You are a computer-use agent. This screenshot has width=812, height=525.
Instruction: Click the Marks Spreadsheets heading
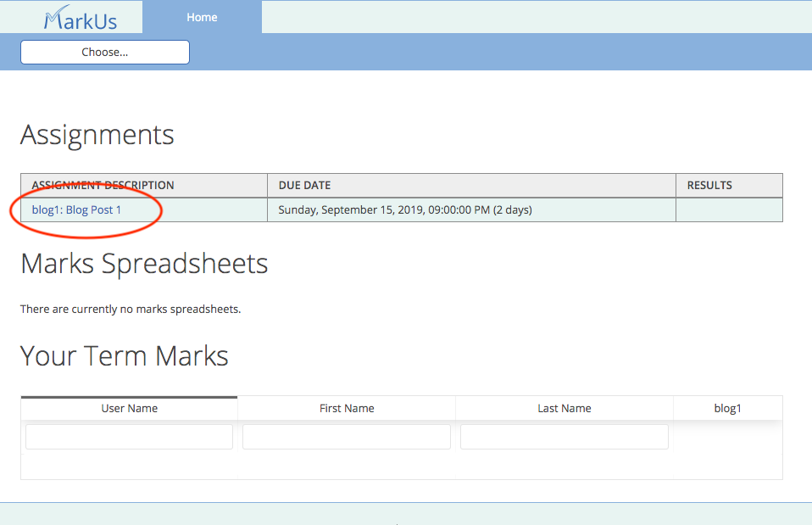144,263
